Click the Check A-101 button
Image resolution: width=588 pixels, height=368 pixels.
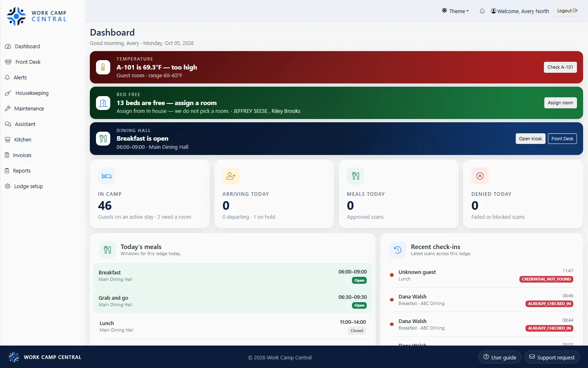point(560,67)
